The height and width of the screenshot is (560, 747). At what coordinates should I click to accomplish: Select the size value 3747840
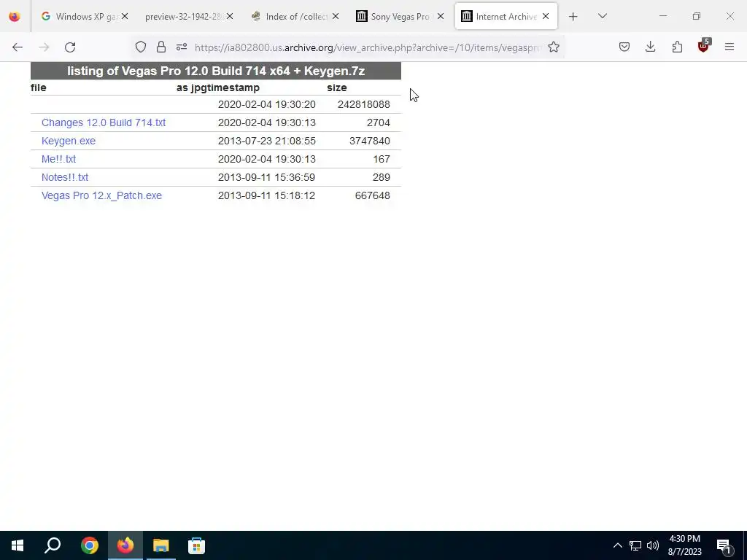(x=370, y=141)
